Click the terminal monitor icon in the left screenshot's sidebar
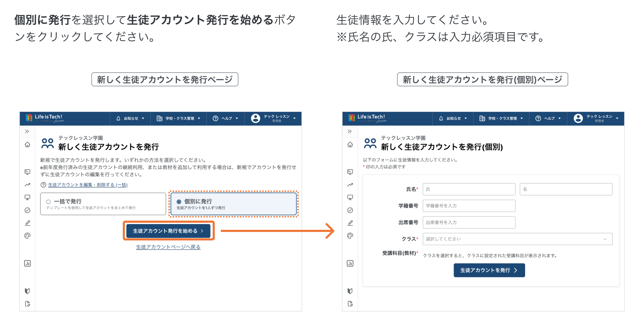 click(x=27, y=172)
